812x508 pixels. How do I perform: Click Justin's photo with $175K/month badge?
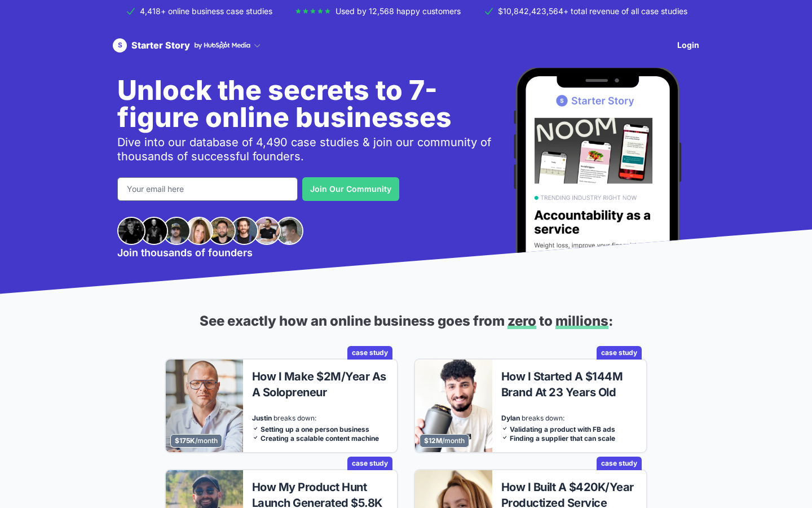(x=204, y=406)
